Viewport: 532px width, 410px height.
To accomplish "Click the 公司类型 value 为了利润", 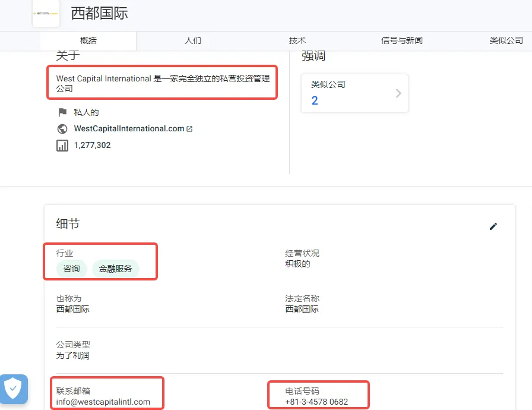I will tap(72, 355).
